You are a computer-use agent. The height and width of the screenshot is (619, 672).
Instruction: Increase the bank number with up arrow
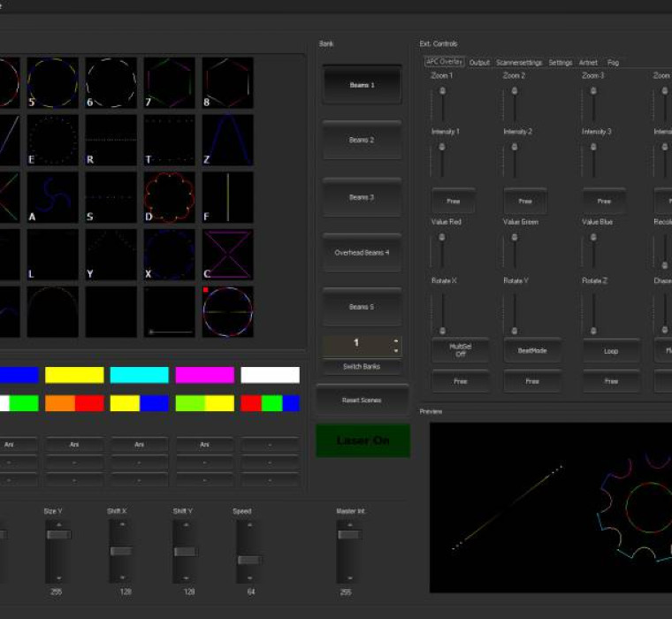point(395,340)
